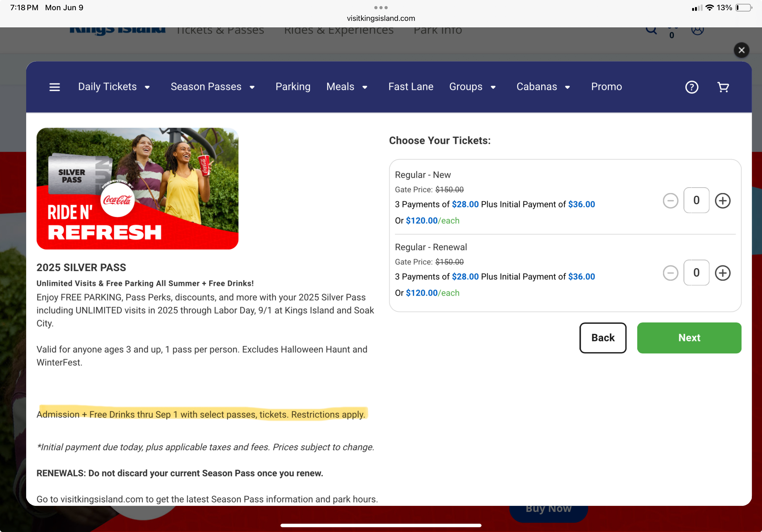Open the Promo menu item

(606, 87)
